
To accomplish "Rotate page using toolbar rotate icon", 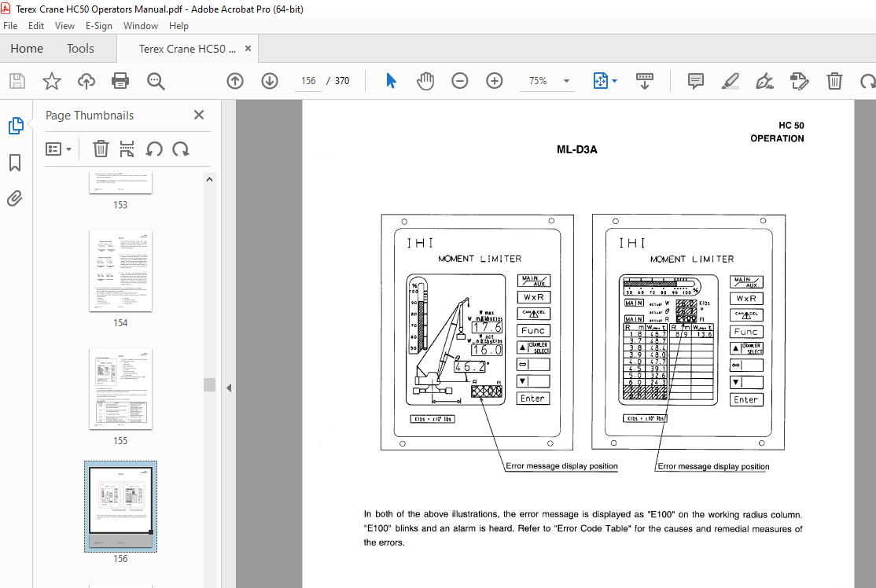I will point(867,81).
